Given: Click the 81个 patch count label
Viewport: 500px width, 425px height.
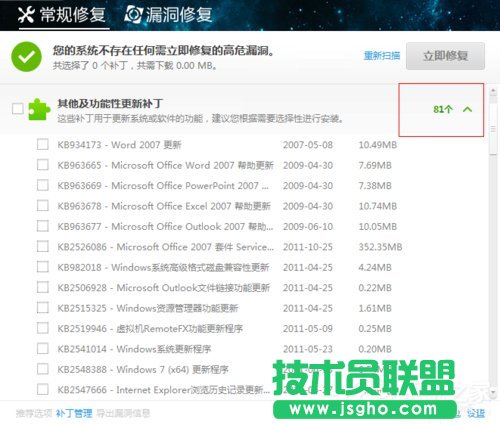Looking at the screenshot, I should point(443,109).
